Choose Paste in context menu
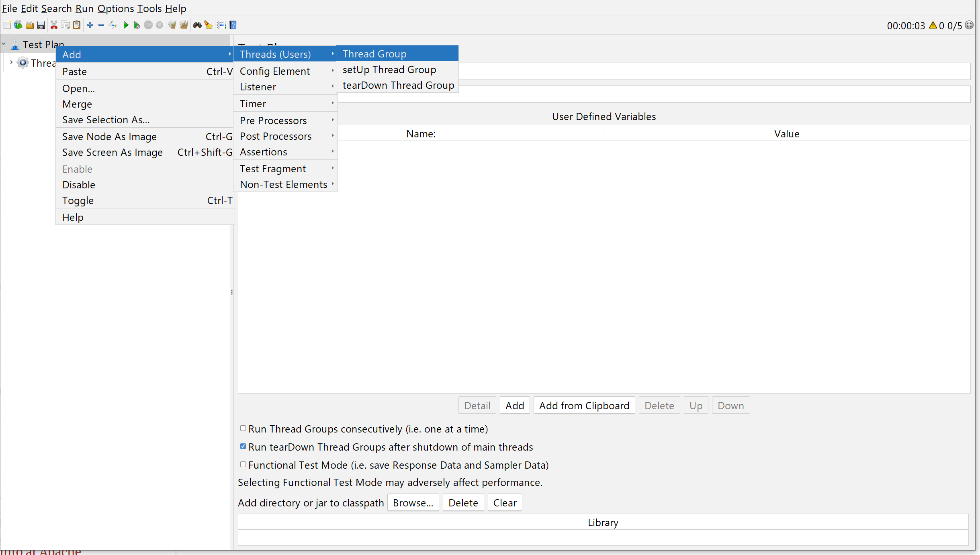Viewport: 980px width, 555px height. (x=145, y=71)
